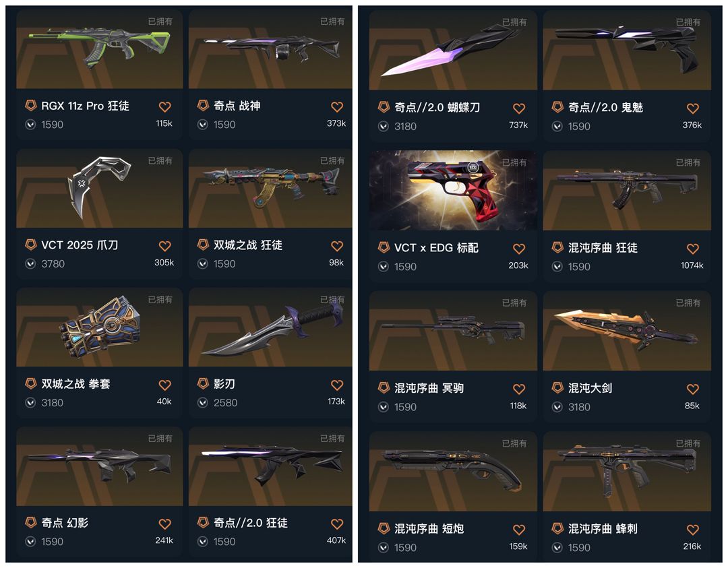Click the VP currency icon beside 3780
The height and width of the screenshot is (568, 728).
[x=30, y=263]
